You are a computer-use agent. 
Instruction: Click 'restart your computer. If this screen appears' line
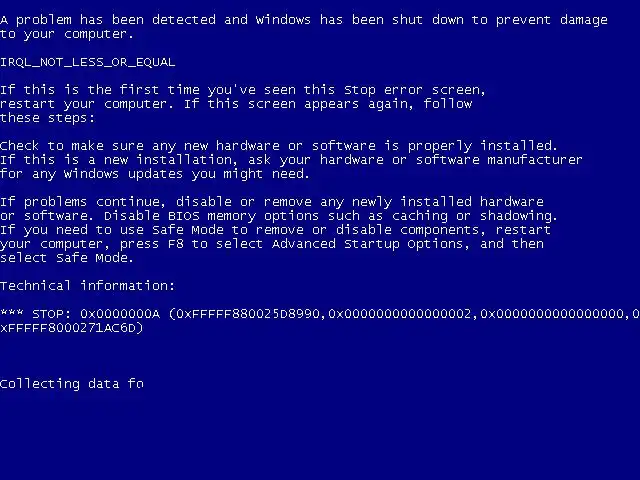click(x=236, y=104)
